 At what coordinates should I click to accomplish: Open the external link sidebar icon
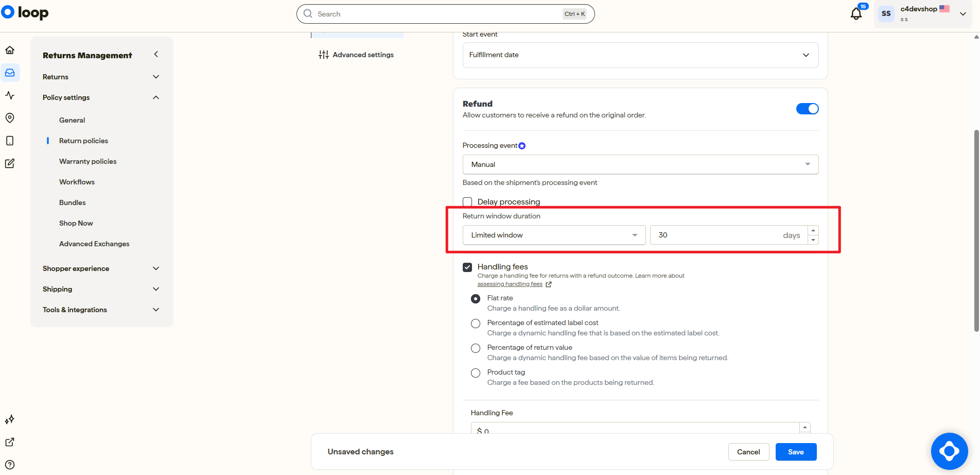pyautogui.click(x=10, y=442)
